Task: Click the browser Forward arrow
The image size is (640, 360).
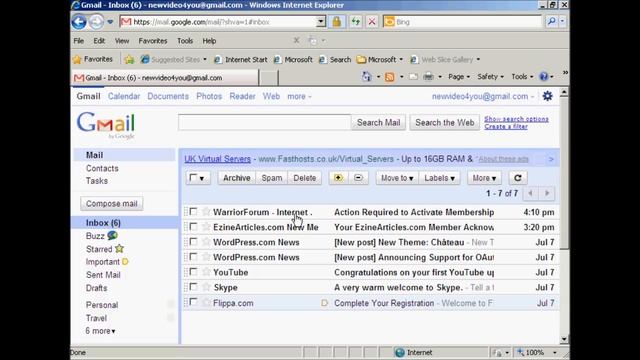Action: click(96, 22)
